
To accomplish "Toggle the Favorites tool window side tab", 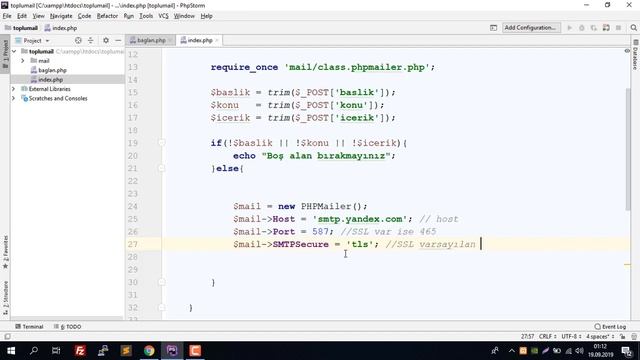I will (x=5, y=252).
